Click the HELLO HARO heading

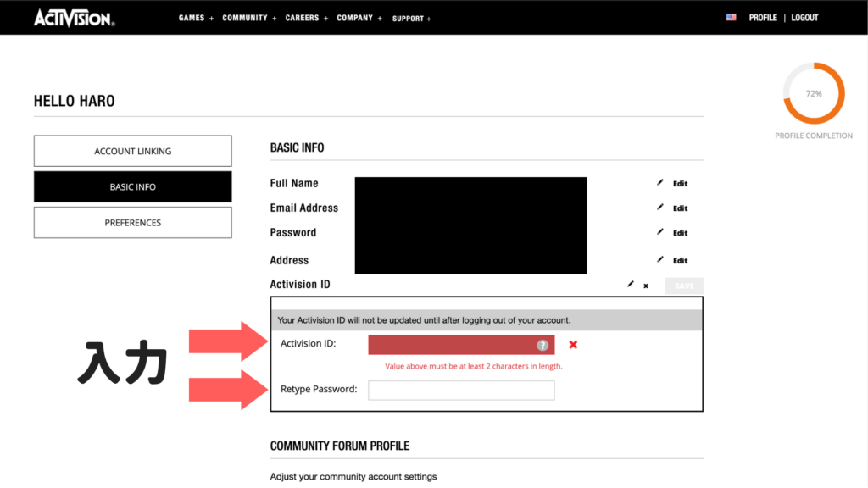point(75,101)
